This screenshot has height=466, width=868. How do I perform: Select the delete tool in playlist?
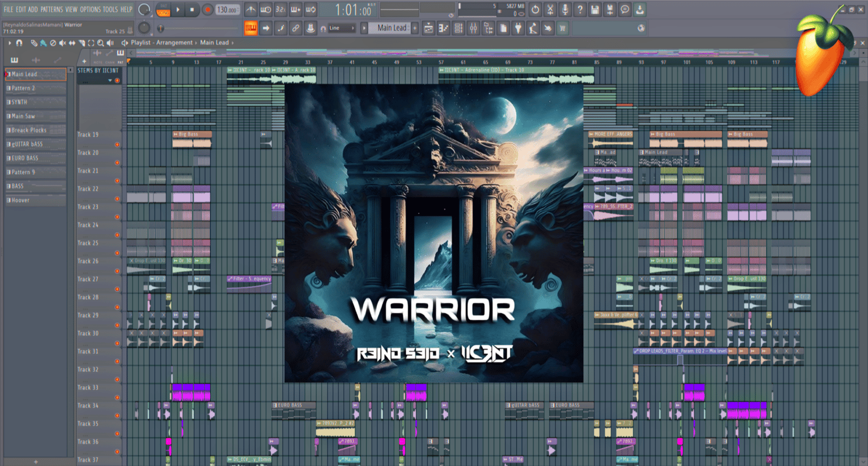point(53,43)
